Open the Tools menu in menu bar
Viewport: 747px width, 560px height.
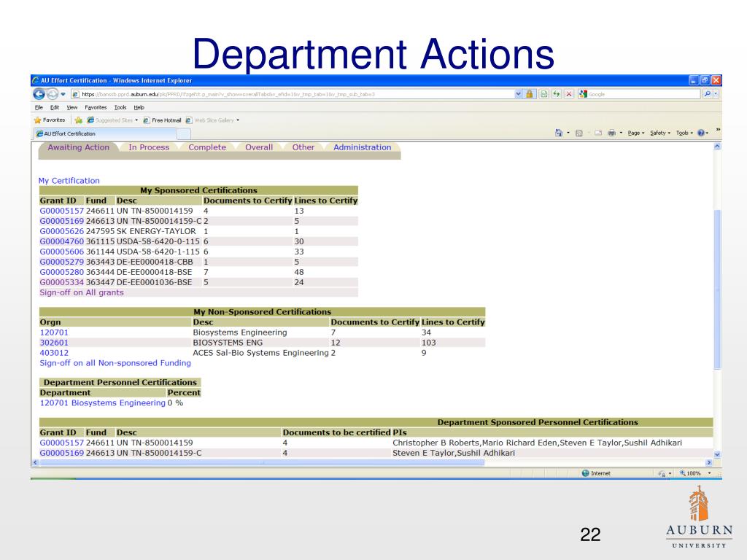pos(120,108)
